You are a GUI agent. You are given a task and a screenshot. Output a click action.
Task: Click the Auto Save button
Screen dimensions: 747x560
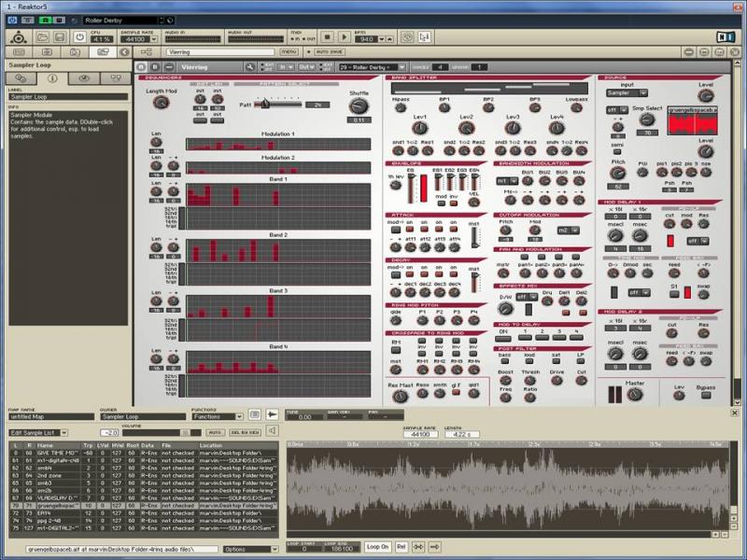(x=330, y=52)
